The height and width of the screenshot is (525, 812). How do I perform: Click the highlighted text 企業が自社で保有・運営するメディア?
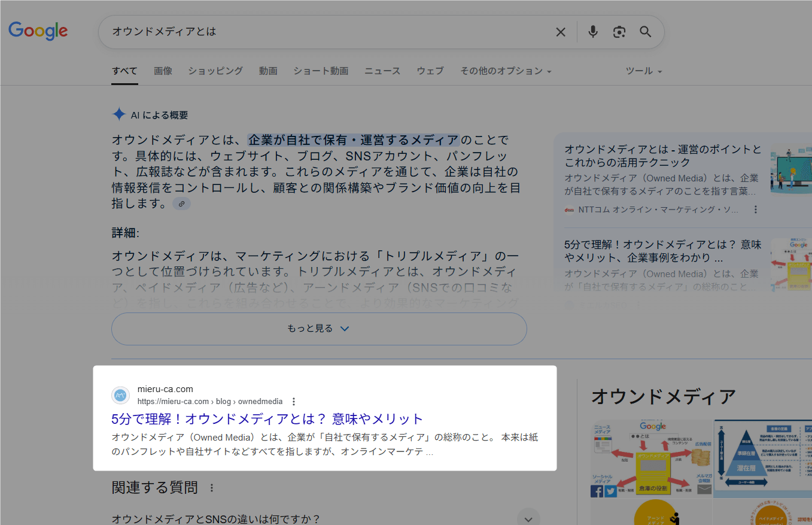pos(354,141)
